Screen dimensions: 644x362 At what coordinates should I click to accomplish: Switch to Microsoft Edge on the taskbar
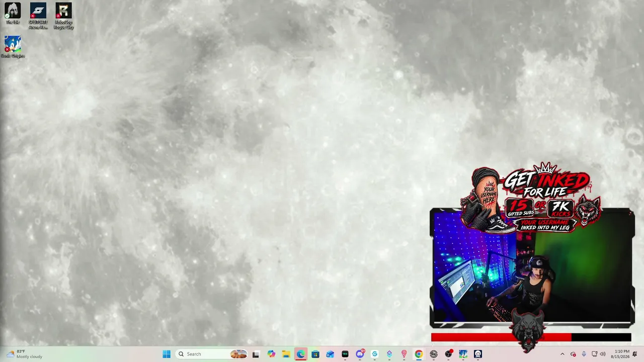click(301, 354)
